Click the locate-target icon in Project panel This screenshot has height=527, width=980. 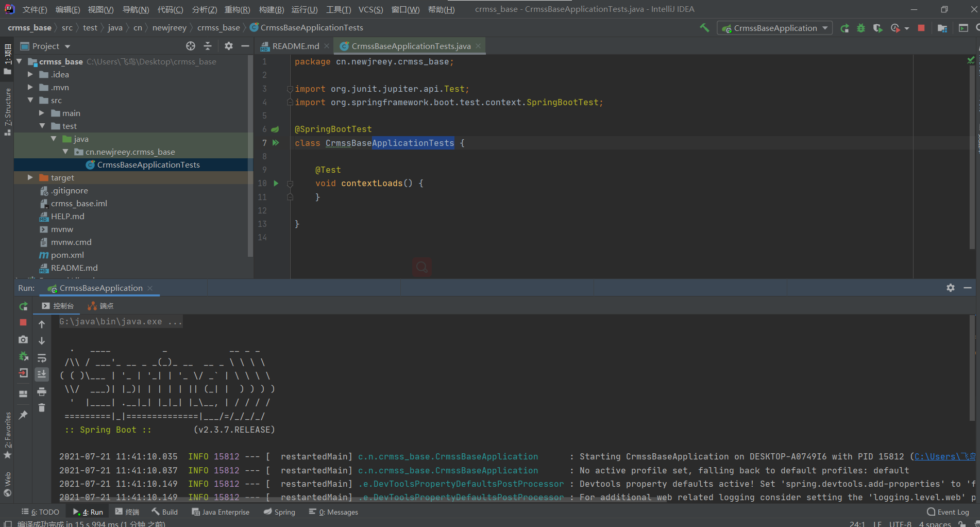click(x=191, y=46)
